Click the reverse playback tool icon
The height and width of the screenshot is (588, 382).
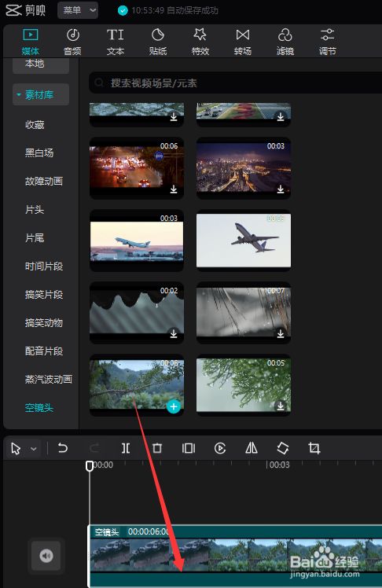pos(220,448)
